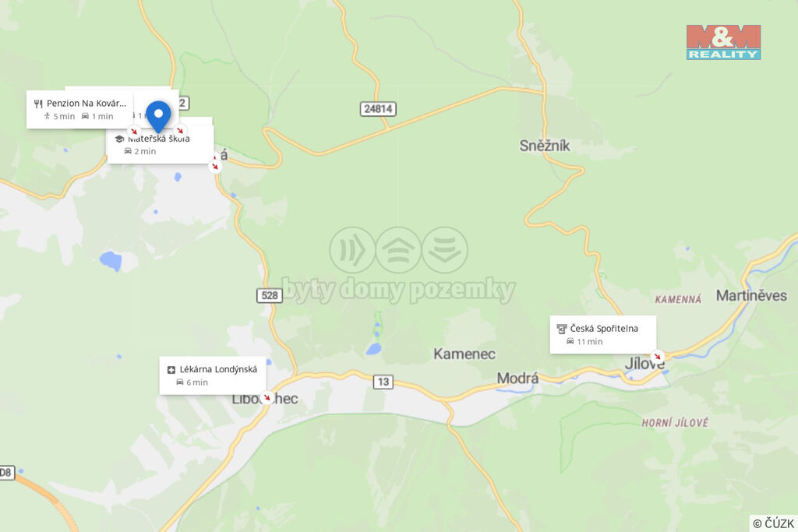Open the Česká Spořitelna info card
Screen dimensions: 798x532
tap(602, 335)
